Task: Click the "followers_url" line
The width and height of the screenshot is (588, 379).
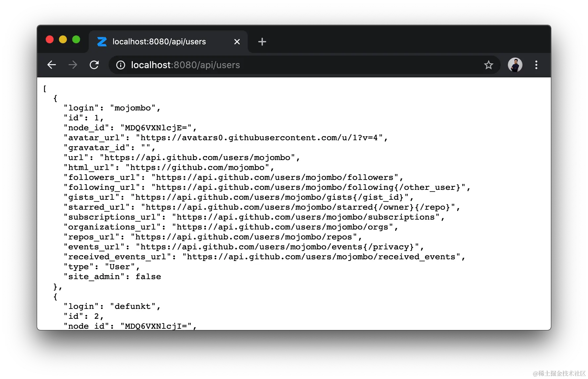Action: coord(233,178)
